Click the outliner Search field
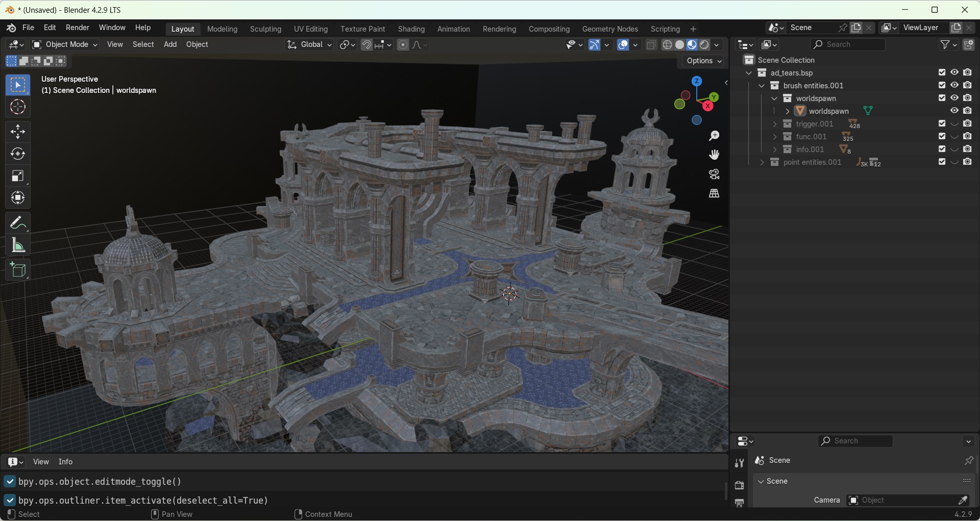This screenshot has width=980, height=521. point(848,45)
